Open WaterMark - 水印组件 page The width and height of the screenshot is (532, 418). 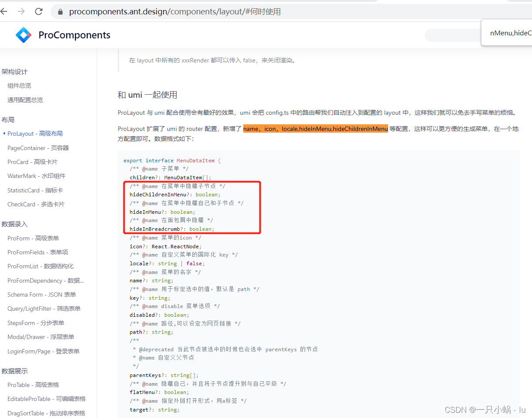(36, 176)
